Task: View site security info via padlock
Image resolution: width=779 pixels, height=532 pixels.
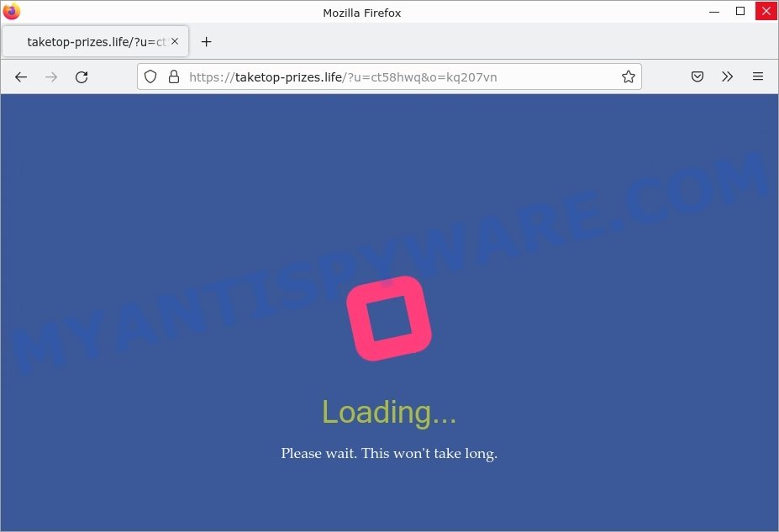Action: pyautogui.click(x=174, y=76)
